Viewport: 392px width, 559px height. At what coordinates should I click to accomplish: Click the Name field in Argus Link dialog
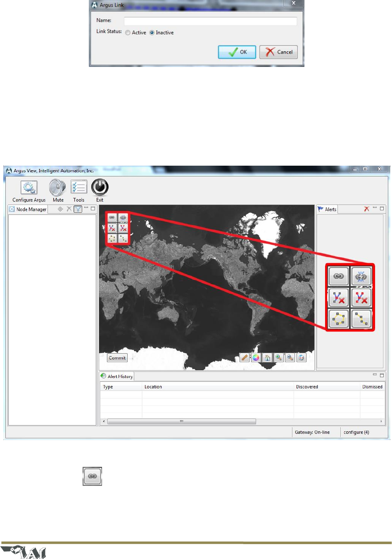[210, 21]
